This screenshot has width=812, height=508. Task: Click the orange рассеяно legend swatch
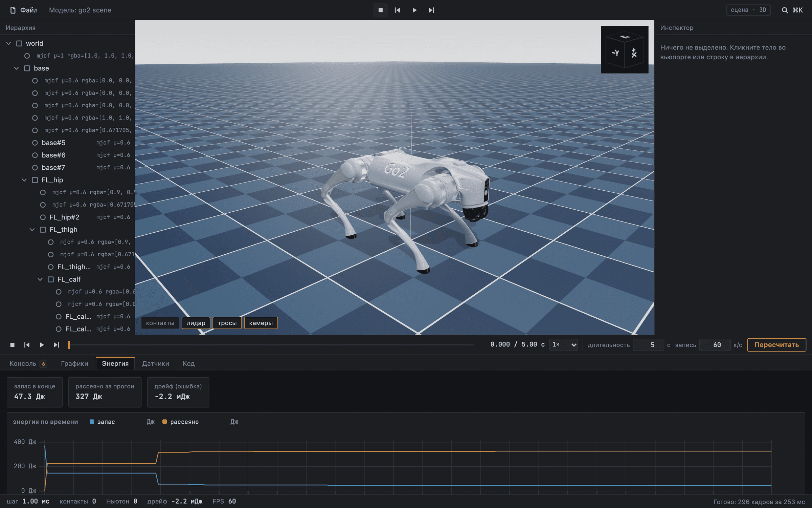(x=165, y=422)
